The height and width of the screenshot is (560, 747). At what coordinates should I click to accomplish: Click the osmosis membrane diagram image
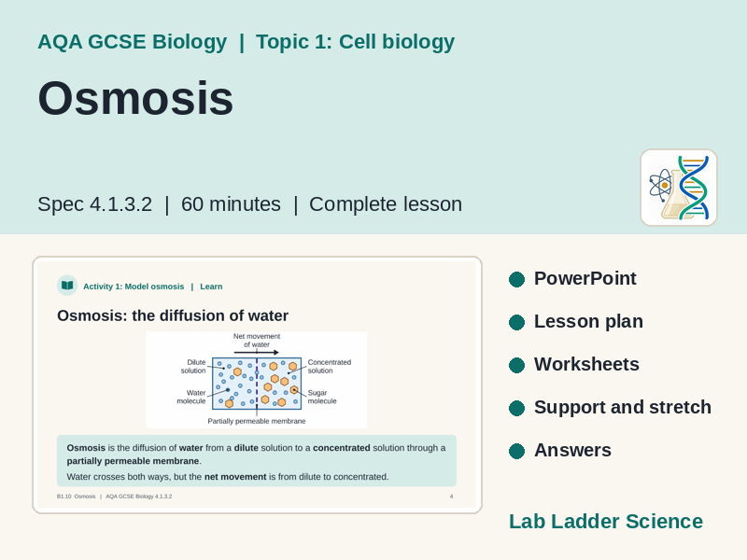click(x=257, y=380)
